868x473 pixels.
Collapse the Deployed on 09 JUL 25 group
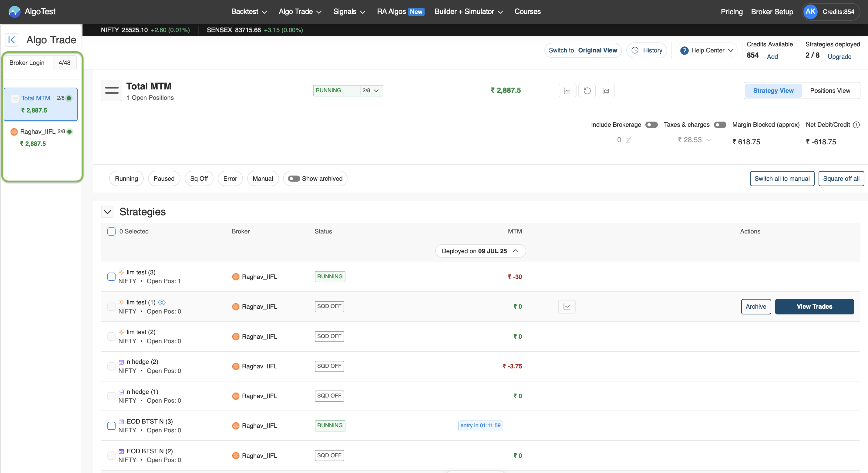pos(516,251)
